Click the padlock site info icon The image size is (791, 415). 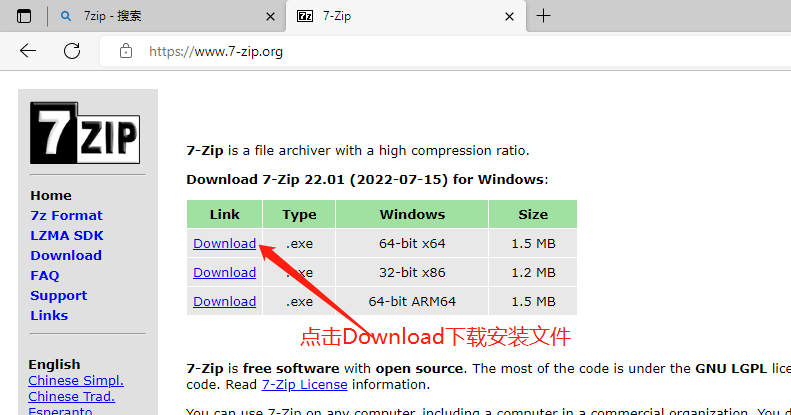125,51
